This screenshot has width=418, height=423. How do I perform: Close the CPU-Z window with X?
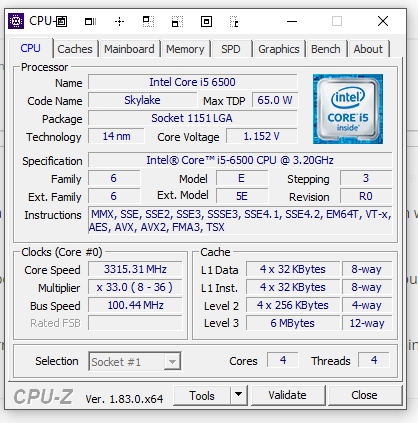coord(383,21)
